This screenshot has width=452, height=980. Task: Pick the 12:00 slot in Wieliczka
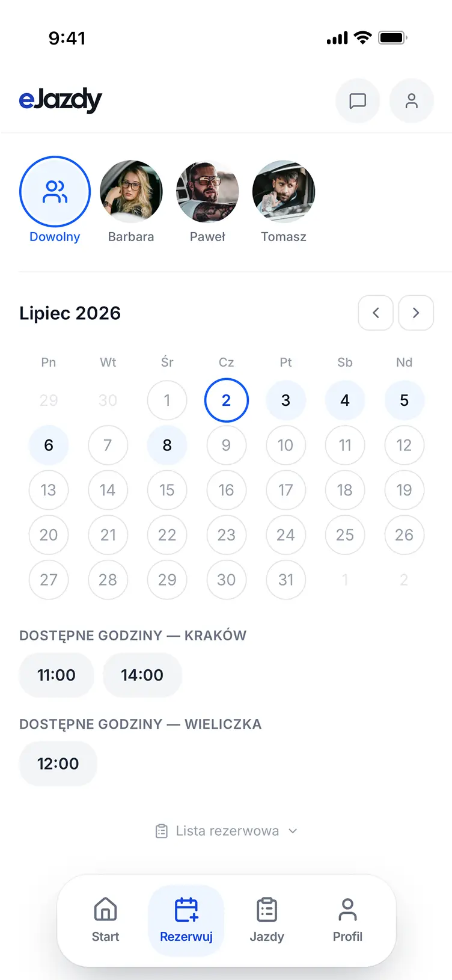(x=58, y=764)
